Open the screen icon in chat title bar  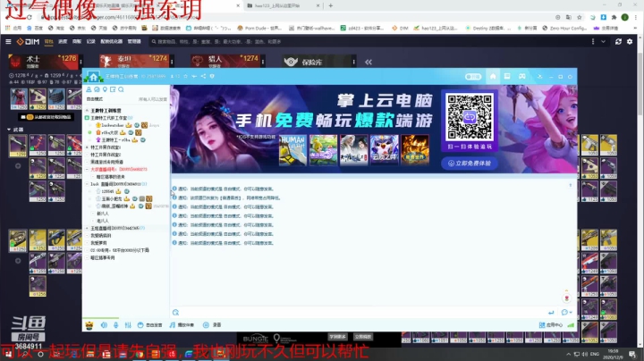tap(507, 76)
